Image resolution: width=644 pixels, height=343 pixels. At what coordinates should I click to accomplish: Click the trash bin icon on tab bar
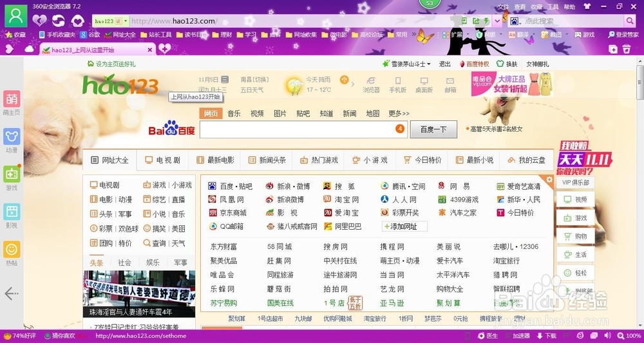tap(627, 49)
